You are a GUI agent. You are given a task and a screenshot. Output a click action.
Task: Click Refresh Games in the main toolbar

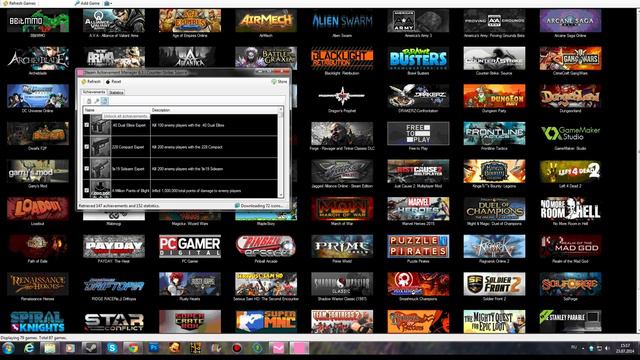(x=19, y=3)
